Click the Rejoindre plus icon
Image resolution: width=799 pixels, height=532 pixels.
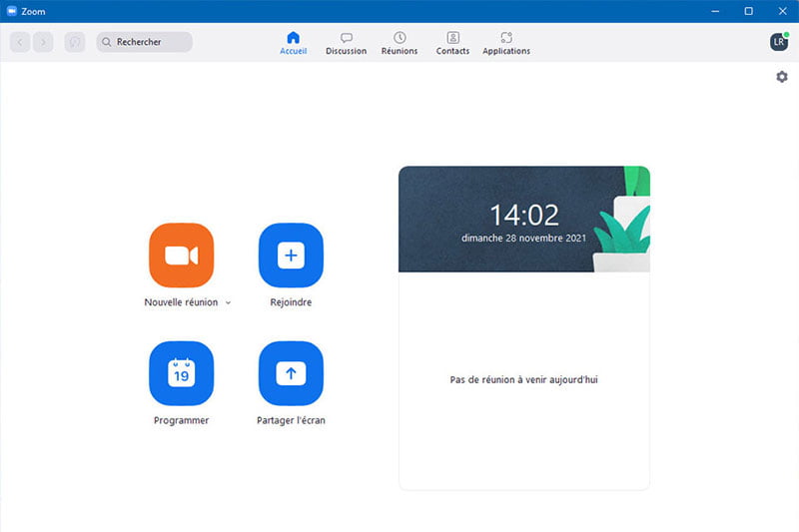291,256
